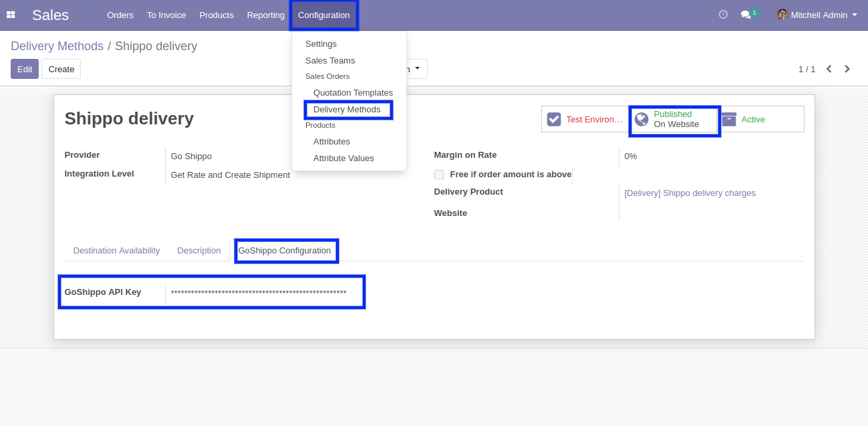Click the Shippo delivery record title

(x=129, y=119)
